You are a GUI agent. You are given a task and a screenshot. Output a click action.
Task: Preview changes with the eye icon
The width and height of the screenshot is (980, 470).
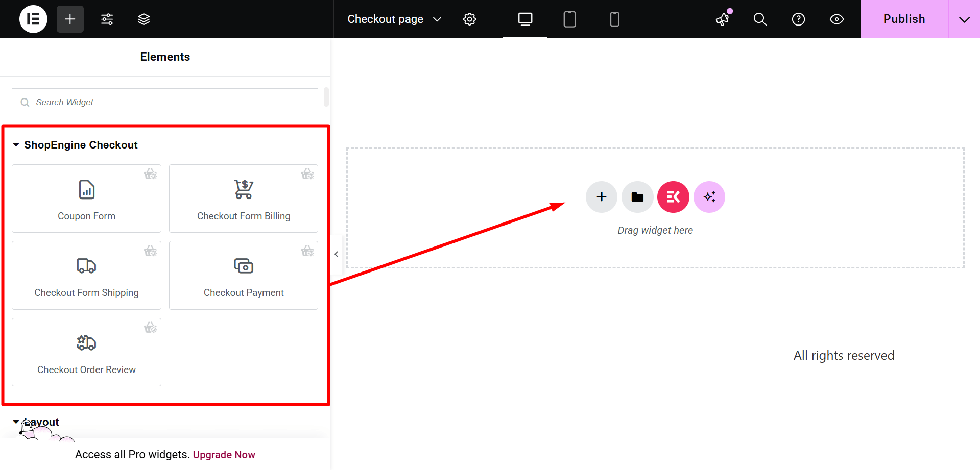point(836,19)
